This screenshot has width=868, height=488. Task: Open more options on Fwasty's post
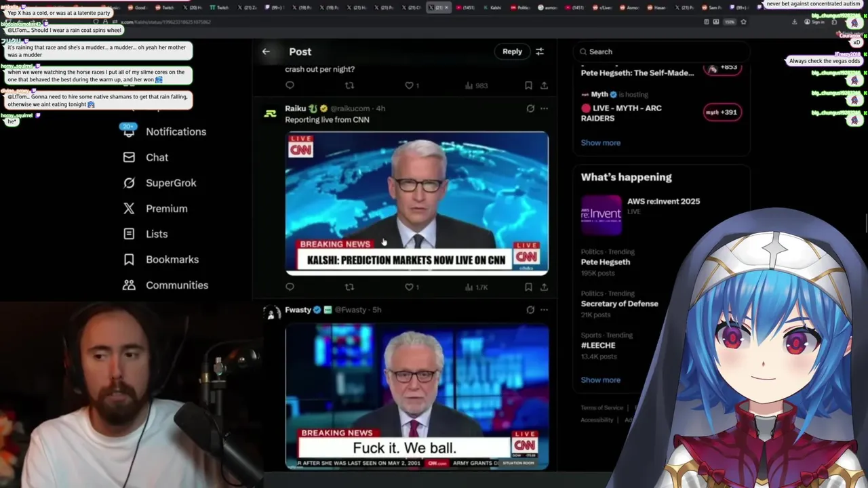pyautogui.click(x=544, y=310)
